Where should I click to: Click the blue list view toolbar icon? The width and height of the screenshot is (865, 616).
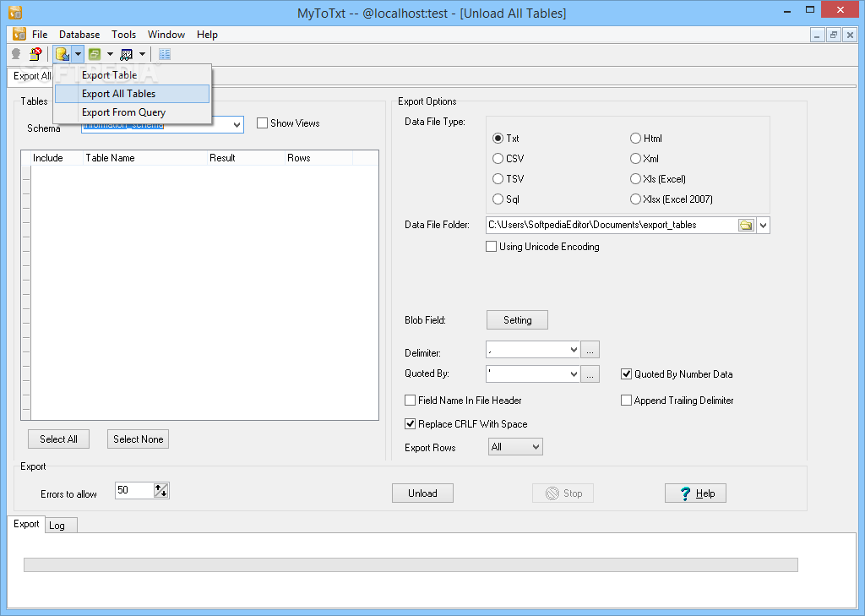click(x=165, y=54)
